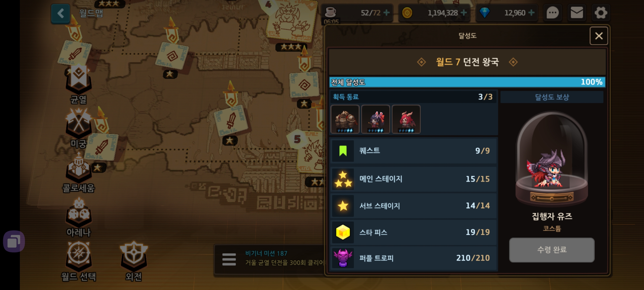Expand the beginner mission list menu
The width and height of the screenshot is (644, 290).
point(229,259)
